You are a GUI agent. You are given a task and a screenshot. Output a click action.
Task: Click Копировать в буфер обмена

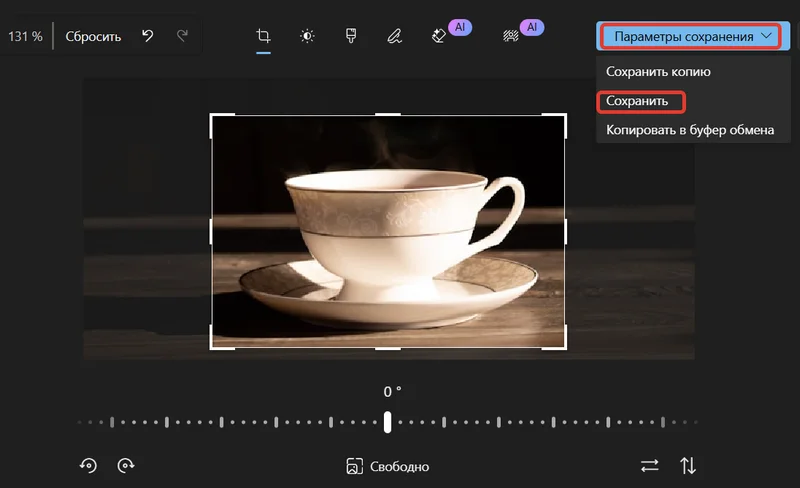[x=690, y=129]
